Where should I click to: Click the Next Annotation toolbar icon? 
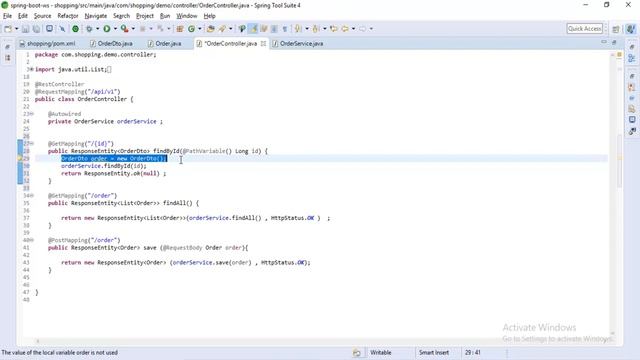(298, 29)
